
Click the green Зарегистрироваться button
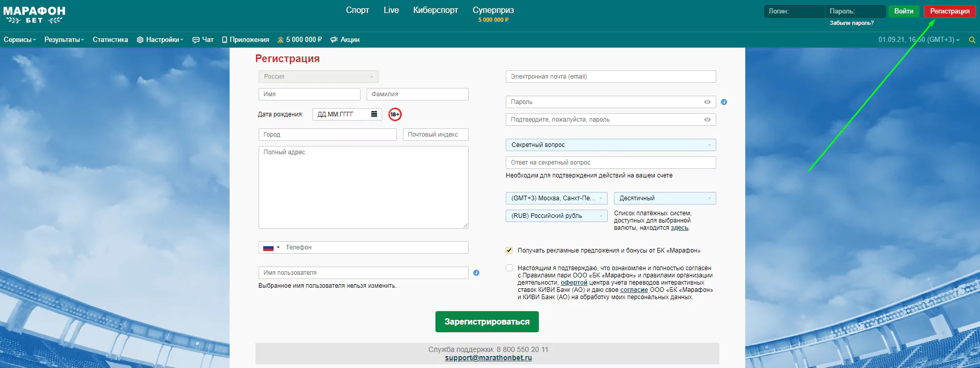coord(487,322)
